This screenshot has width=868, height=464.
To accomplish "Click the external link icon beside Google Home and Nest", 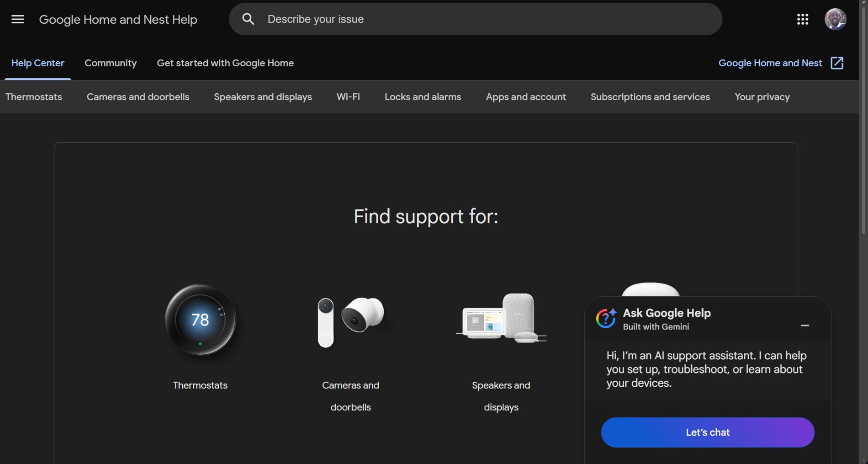I will coord(837,63).
